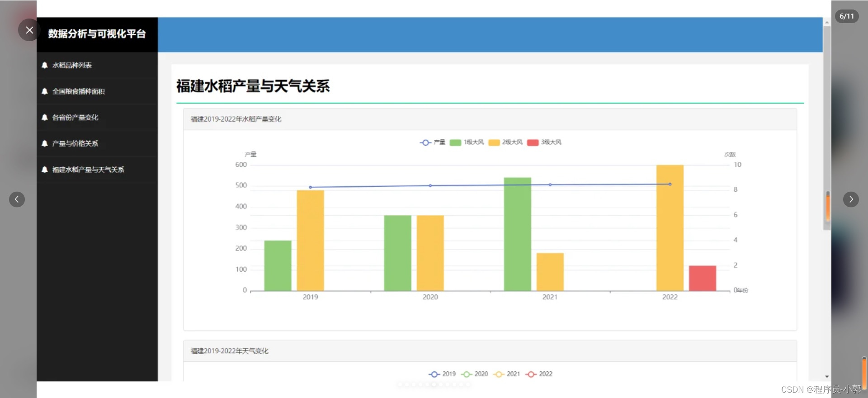
Task: Click bell icon beside 各省份产量变化
Action: 44,118
